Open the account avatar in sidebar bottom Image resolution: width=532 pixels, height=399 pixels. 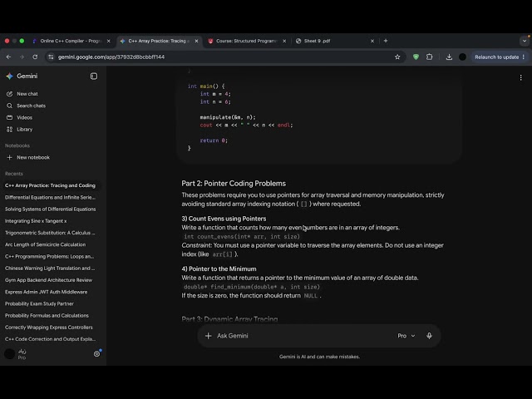9,354
